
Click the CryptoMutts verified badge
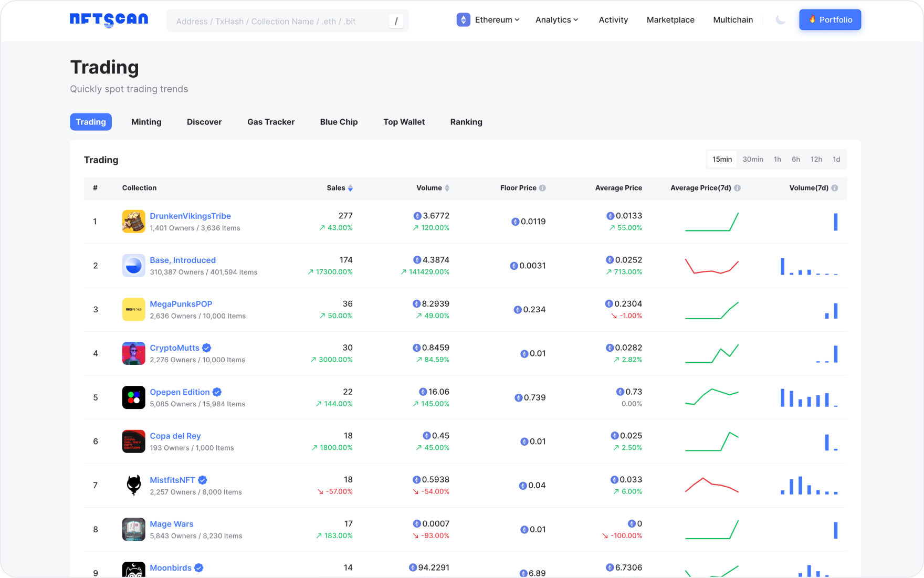(x=206, y=348)
